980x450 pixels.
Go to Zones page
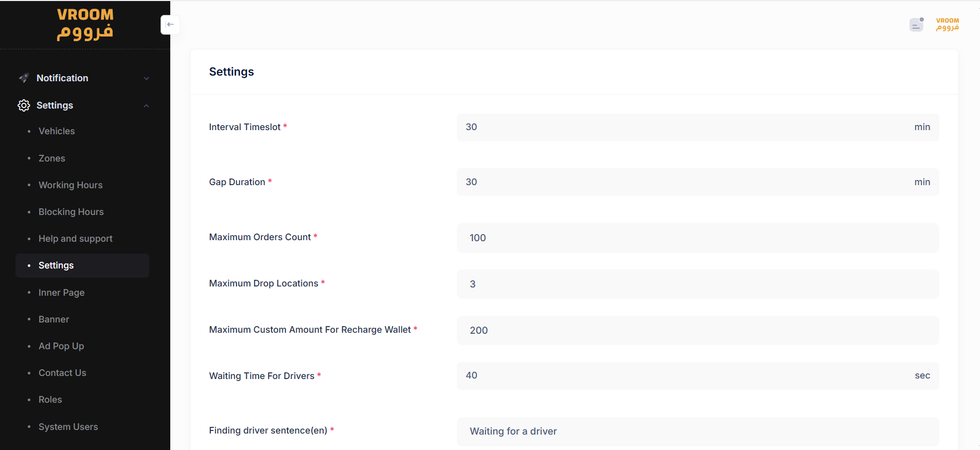coord(52,158)
